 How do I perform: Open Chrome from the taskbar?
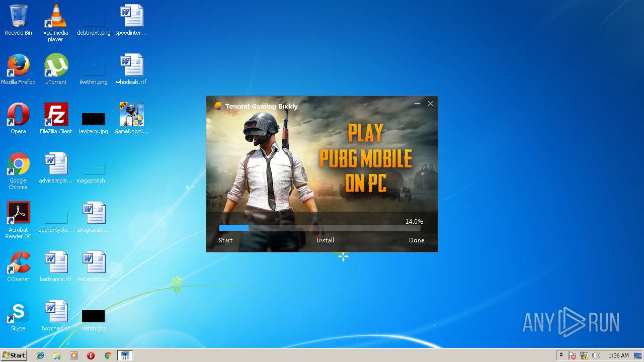pyautogui.click(x=108, y=355)
